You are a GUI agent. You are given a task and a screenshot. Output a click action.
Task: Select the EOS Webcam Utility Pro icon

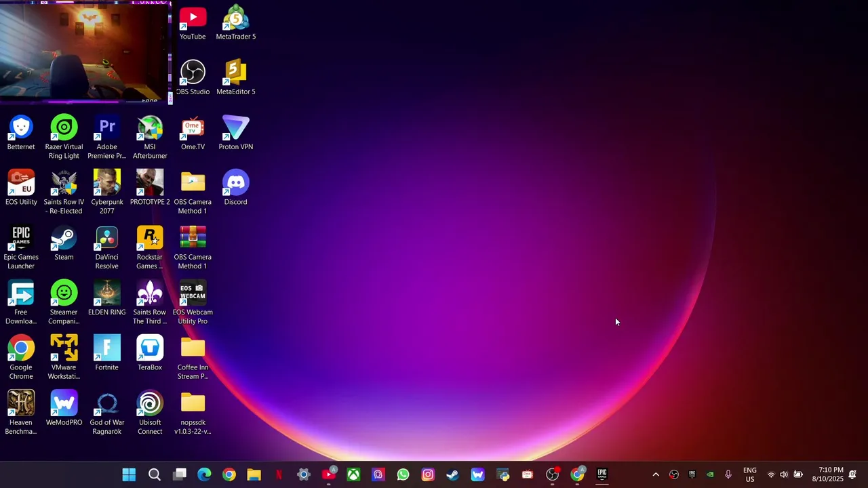(193, 302)
